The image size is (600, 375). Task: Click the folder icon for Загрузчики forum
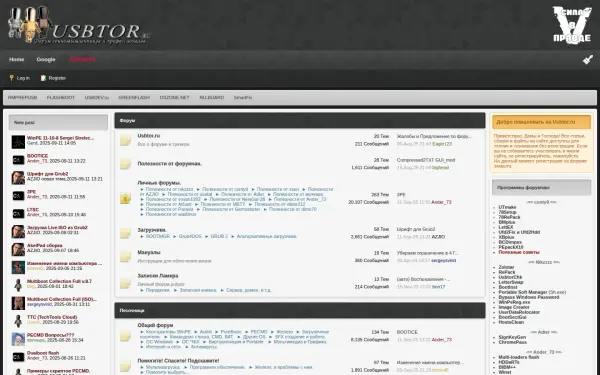(x=125, y=233)
